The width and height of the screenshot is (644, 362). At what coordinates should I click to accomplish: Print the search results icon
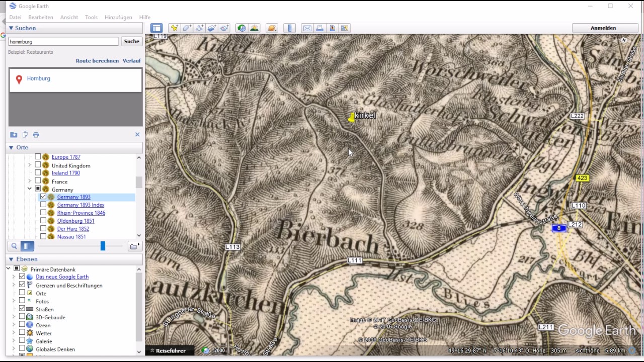36,135
